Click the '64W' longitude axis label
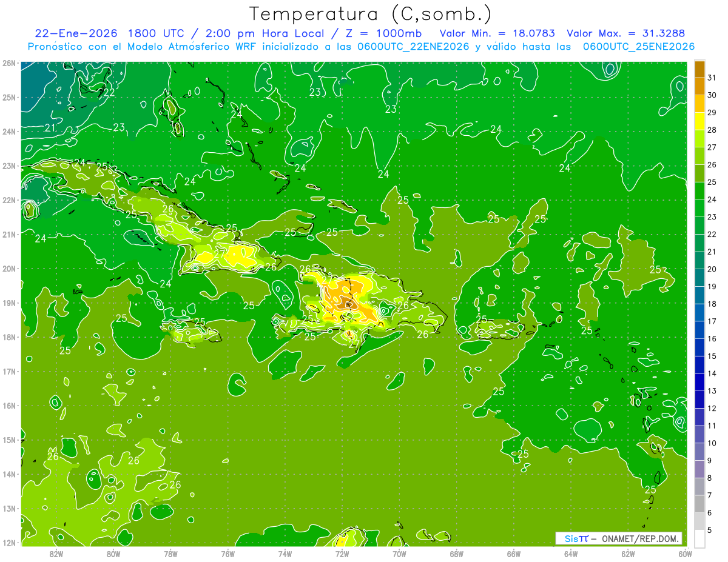This screenshot has height=562, width=728. (x=571, y=553)
